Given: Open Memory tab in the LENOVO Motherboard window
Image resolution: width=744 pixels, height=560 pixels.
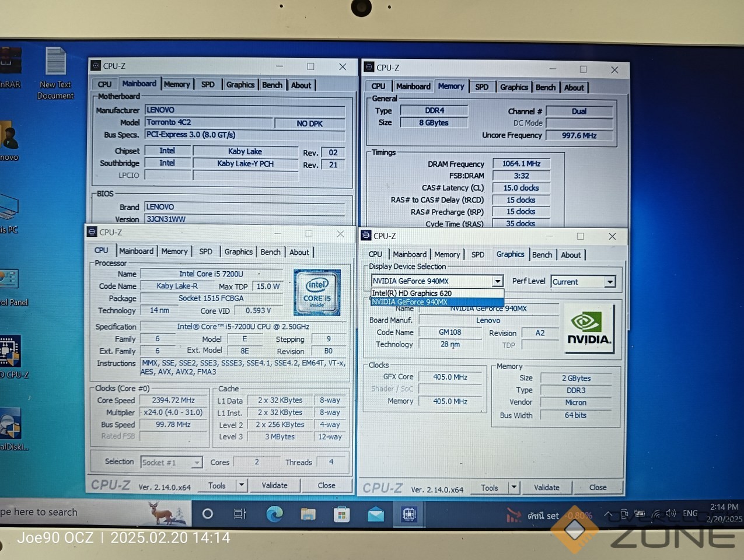Looking at the screenshot, I should (x=177, y=85).
